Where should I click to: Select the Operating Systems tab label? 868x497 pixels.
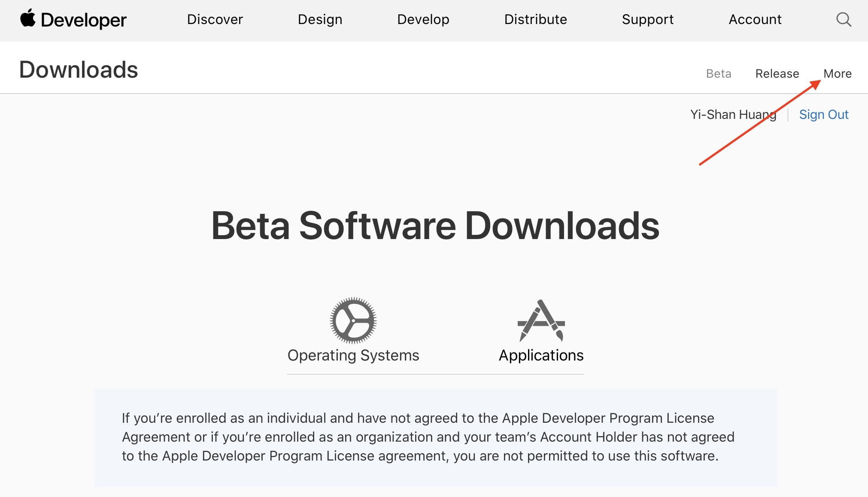[x=353, y=355]
